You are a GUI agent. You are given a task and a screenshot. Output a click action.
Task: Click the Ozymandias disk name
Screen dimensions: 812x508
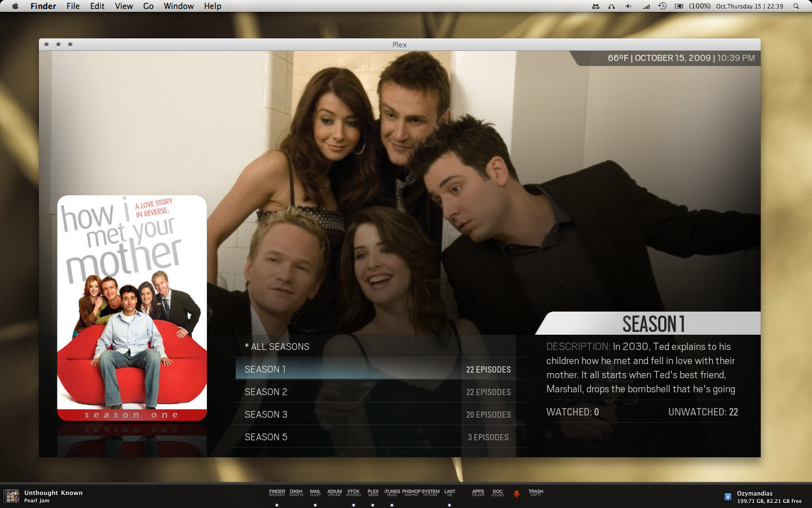pyautogui.click(x=754, y=493)
